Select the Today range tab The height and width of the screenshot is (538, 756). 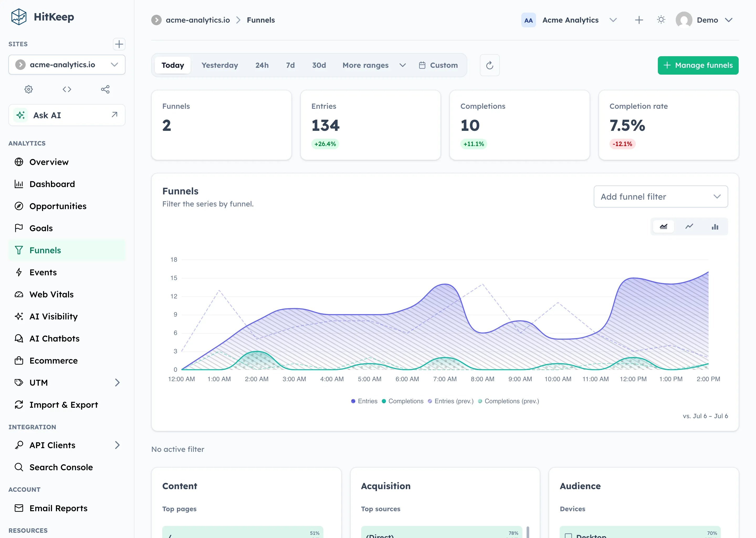(x=173, y=65)
